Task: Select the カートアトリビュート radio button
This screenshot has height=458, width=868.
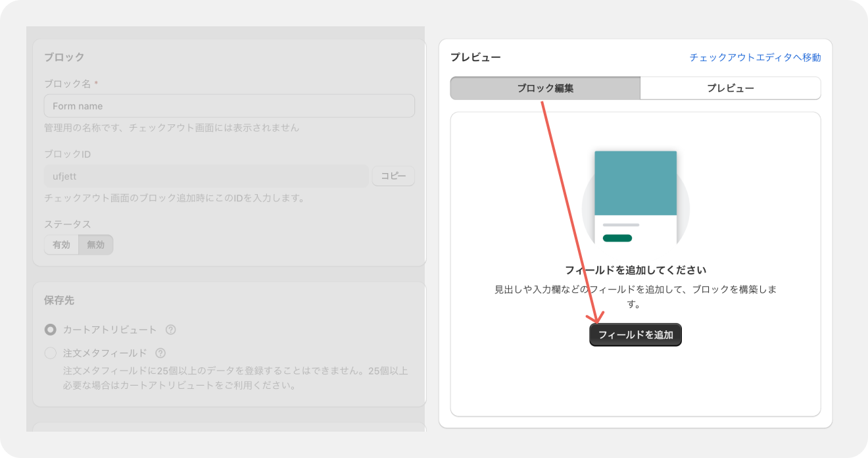Action: click(x=51, y=330)
